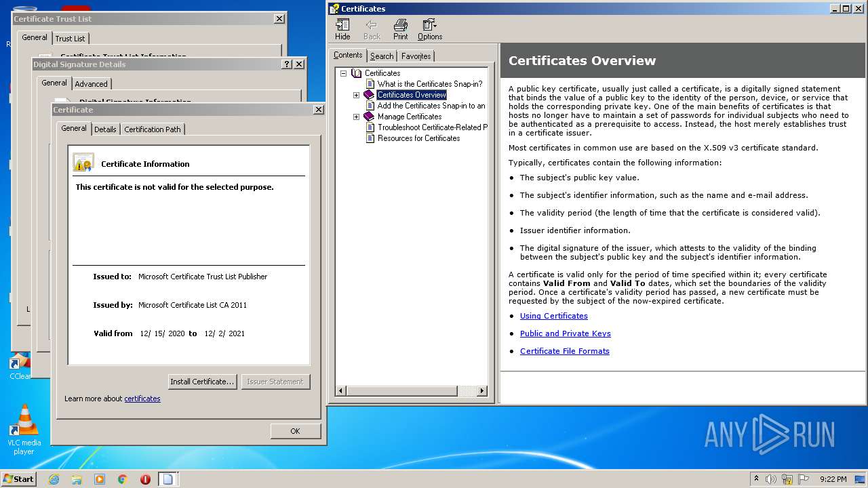The height and width of the screenshot is (488, 868).
Task: Show hidden system tray icons
Action: [x=757, y=479]
